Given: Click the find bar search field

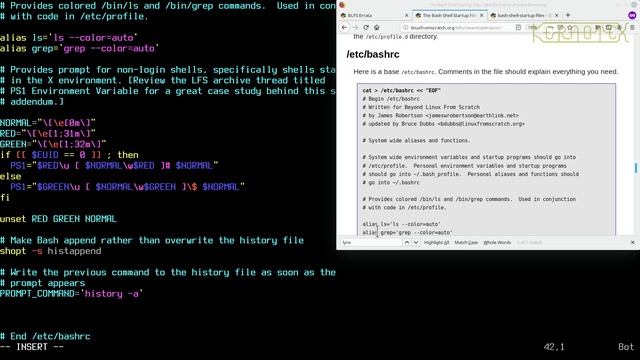Looking at the screenshot, I should 371,242.
